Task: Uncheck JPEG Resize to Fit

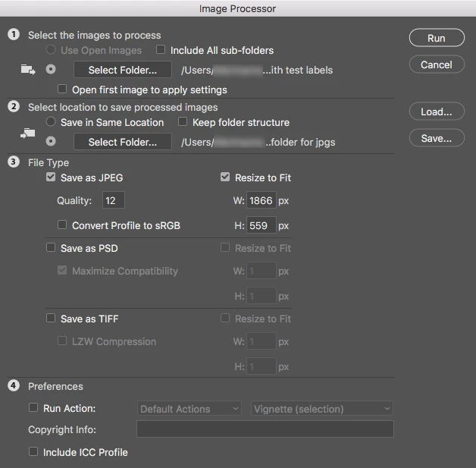Action: point(225,177)
